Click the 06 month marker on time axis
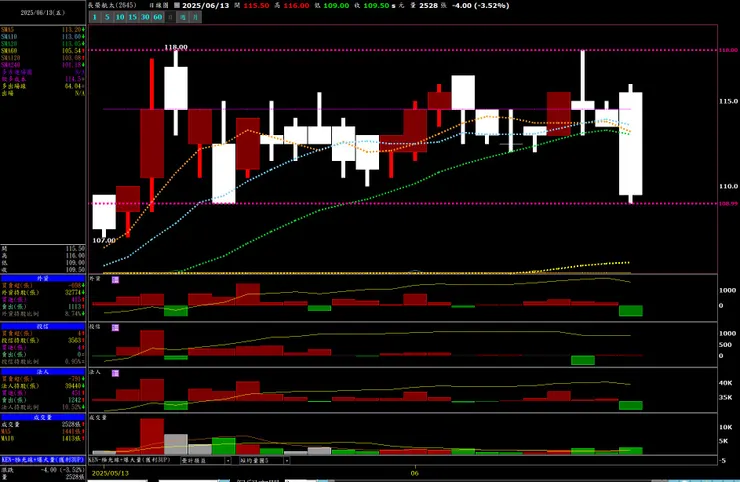 coord(414,473)
